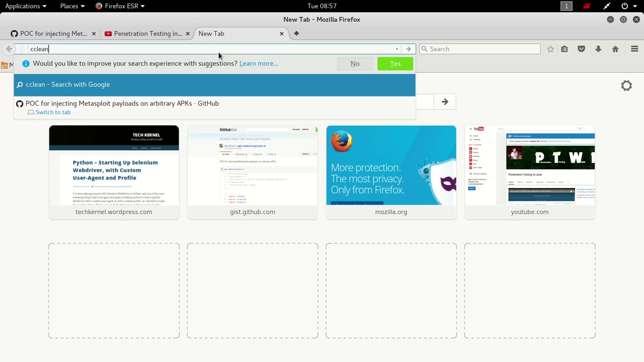Open the techkernel.wordpress.com thumbnail

click(x=114, y=172)
